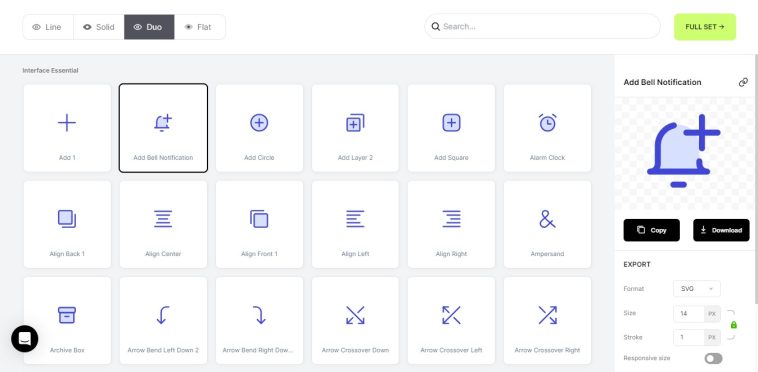
Task: Enable the Responsive size switch
Action: click(x=714, y=358)
